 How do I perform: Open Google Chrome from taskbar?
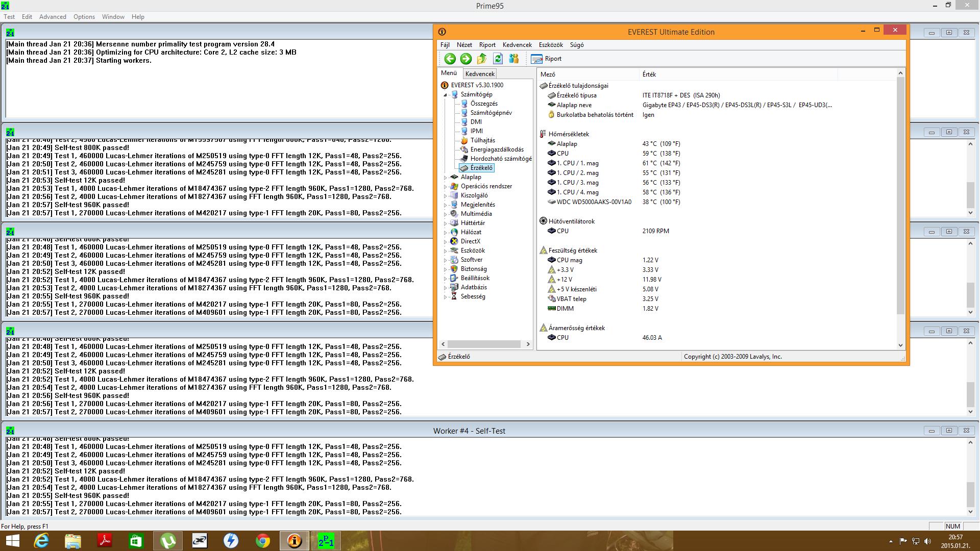263,541
